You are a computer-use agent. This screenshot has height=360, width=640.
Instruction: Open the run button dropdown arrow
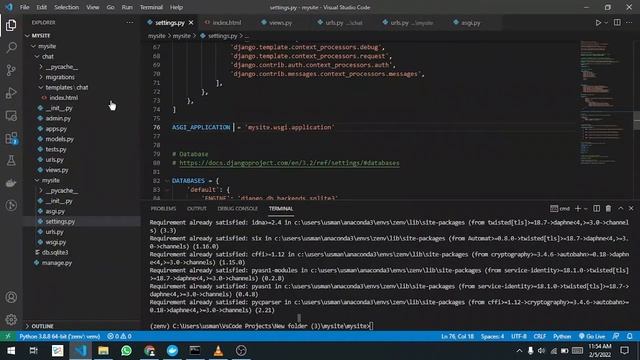point(606,23)
